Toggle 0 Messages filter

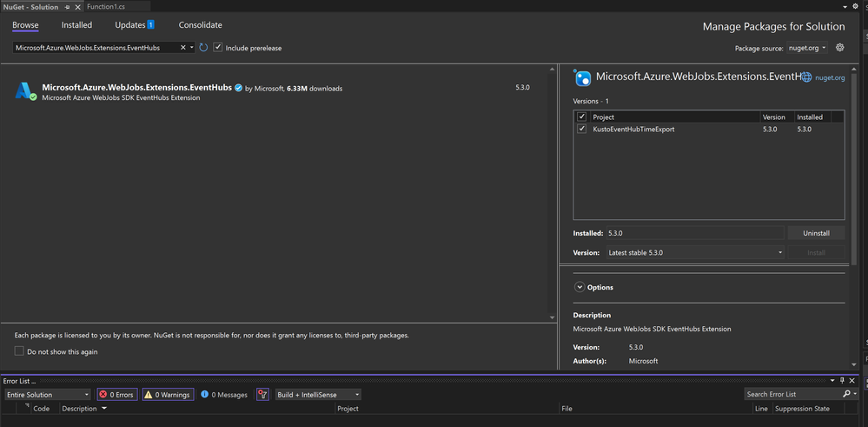click(x=224, y=394)
